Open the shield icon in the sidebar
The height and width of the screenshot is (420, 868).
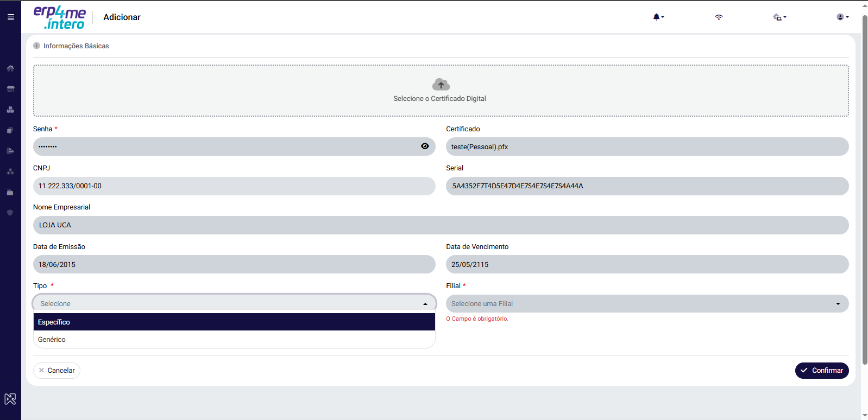10,213
